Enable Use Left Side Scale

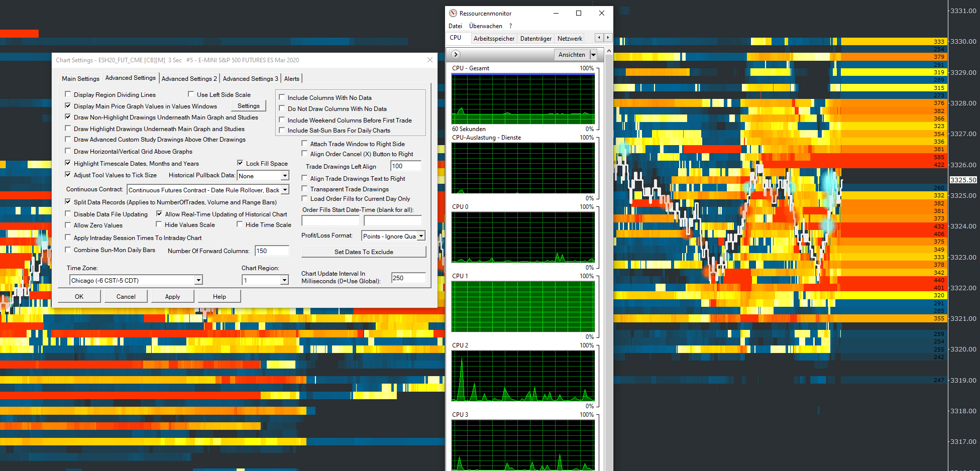191,94
